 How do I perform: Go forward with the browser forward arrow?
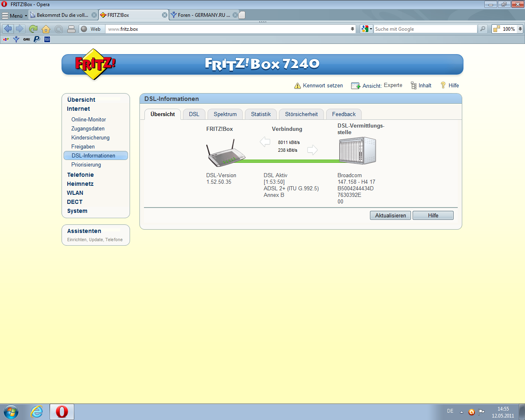(19, 29)
